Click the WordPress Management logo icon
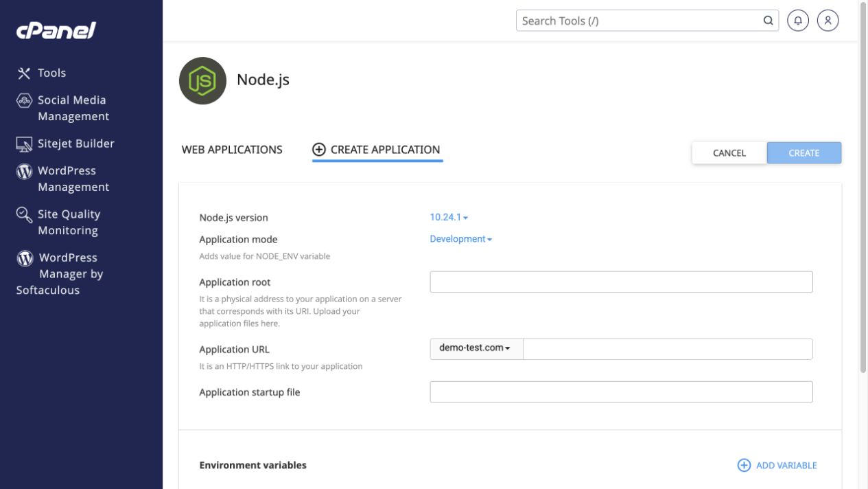 click(x=24, y=171)
